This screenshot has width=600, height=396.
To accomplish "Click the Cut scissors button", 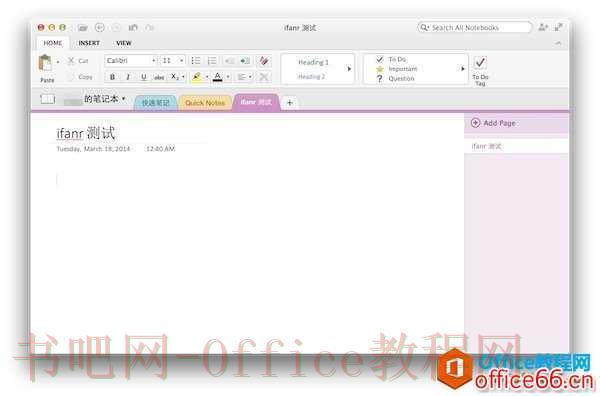I will [78, 61].
